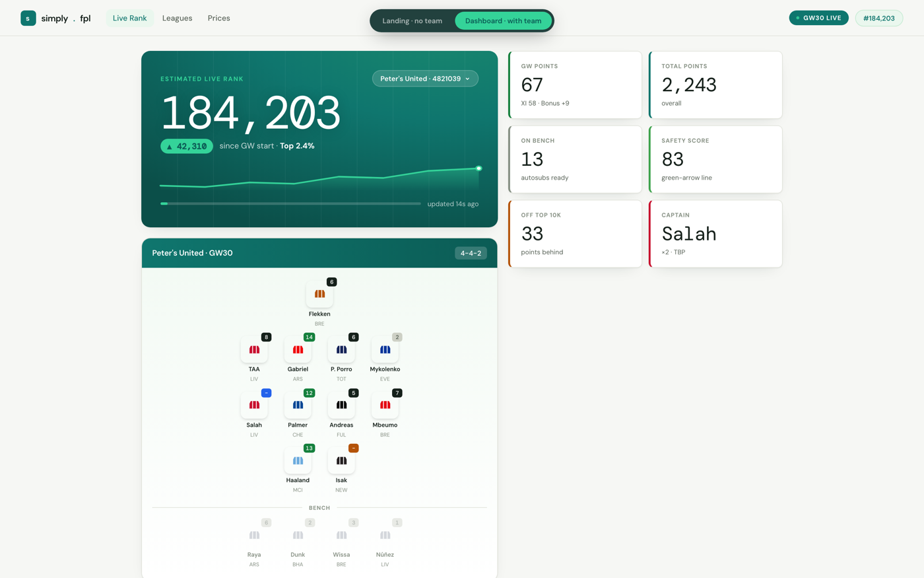Click Salah's blue captain badge
Viewport: 924px width, 578px height.
coord(266,393)
